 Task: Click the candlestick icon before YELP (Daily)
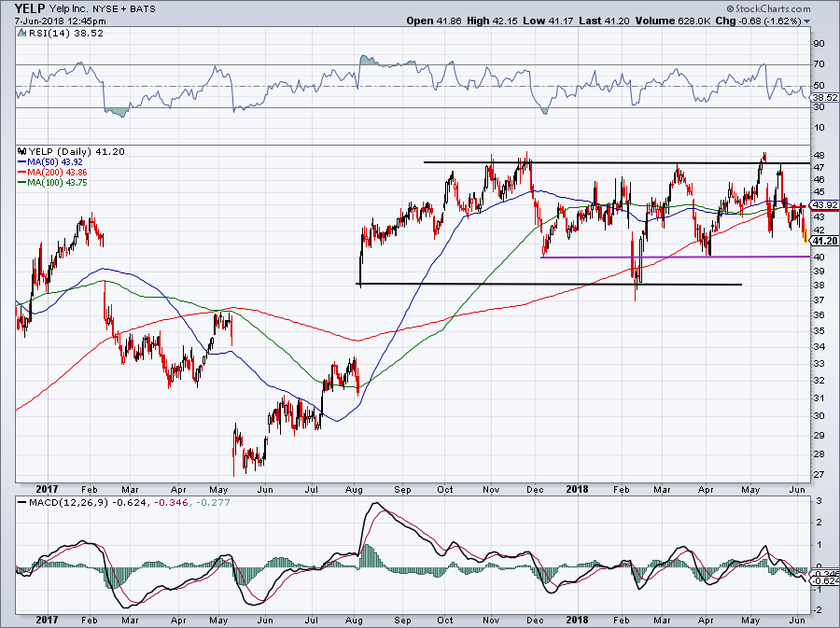point(21,151)
